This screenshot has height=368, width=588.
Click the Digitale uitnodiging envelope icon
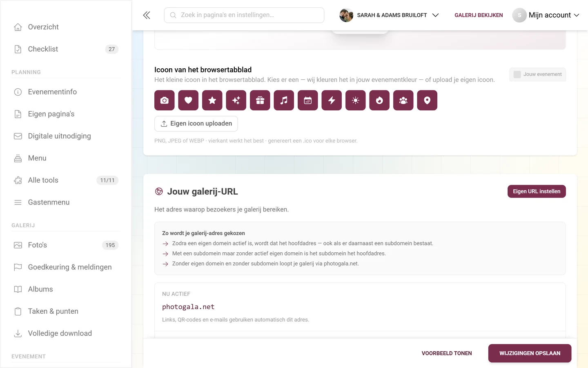(x=18, y=136)
